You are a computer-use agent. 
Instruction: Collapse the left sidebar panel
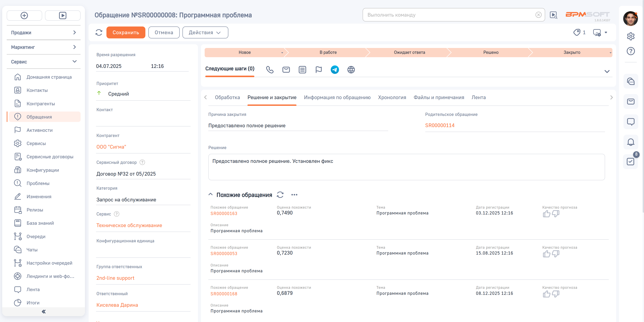click(43, 311)
